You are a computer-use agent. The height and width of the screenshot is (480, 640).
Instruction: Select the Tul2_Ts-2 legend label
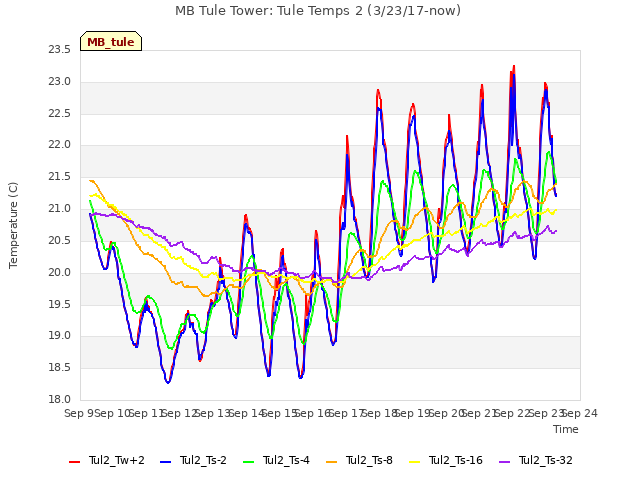tap(203, 460)
